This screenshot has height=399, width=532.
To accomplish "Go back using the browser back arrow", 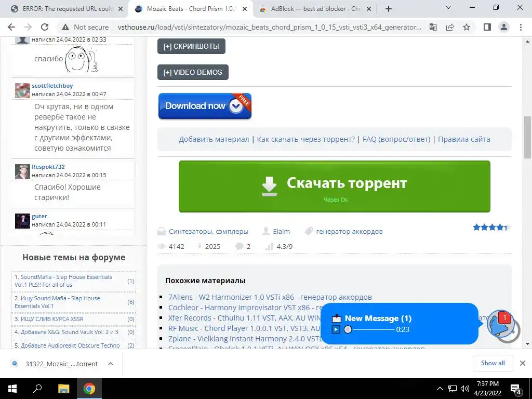I will coord(11,27).
